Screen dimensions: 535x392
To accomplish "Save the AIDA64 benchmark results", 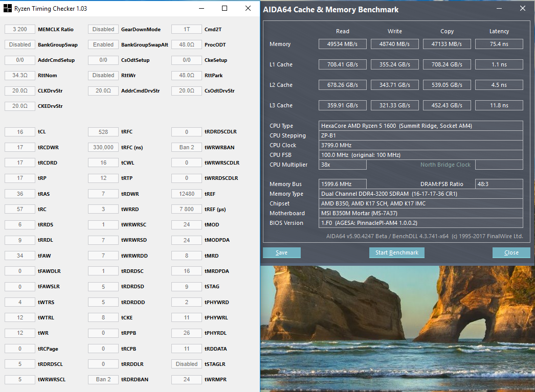I will [x=281, y=252].
